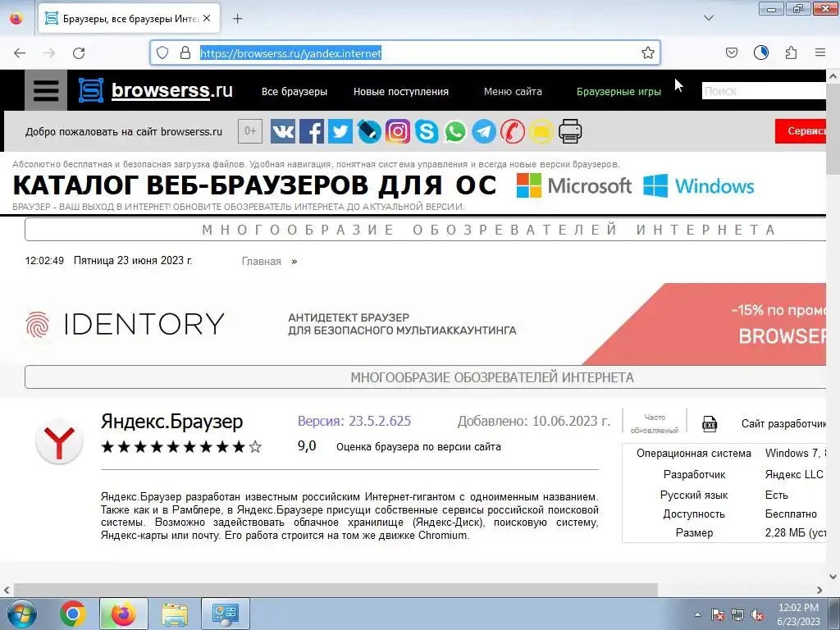Click the Telegram icon
840x630 pixels.
point(484,131)
